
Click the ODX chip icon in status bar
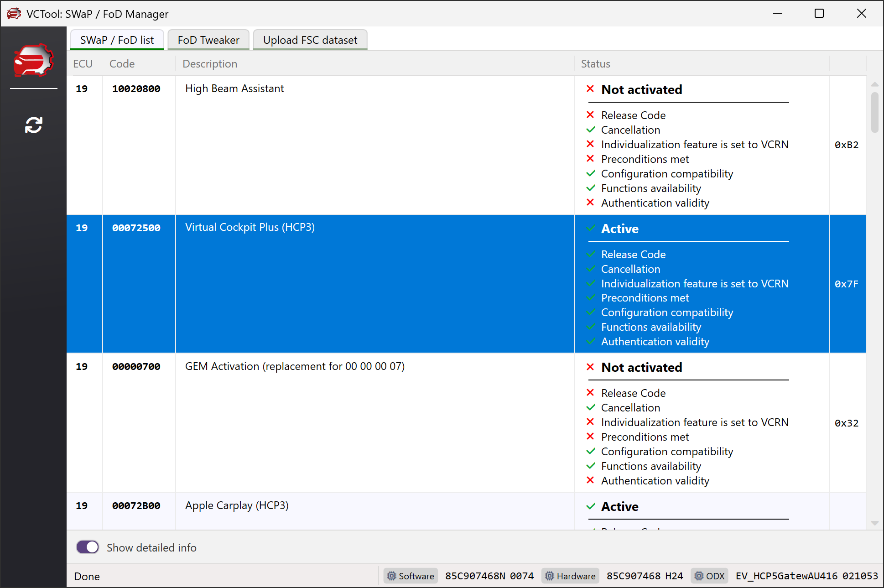[x=699, y=576]
